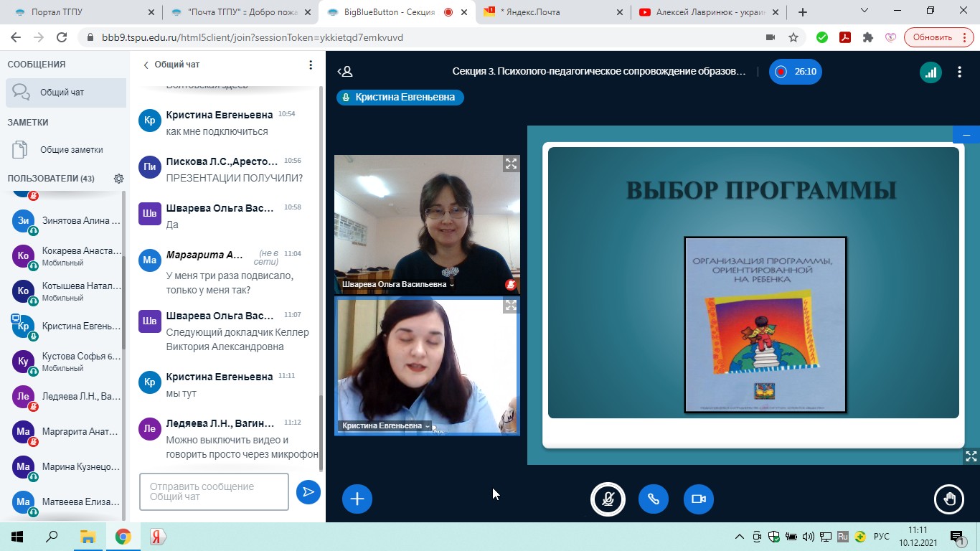The width and height of the screenshot is (980, 551).
Task: Open the notification center
Action: pos(957,537)
